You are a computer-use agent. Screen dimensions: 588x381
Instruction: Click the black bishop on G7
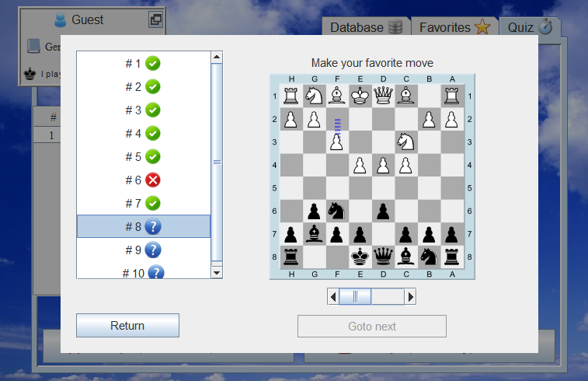pyautogui.click(x=315, y=234)
